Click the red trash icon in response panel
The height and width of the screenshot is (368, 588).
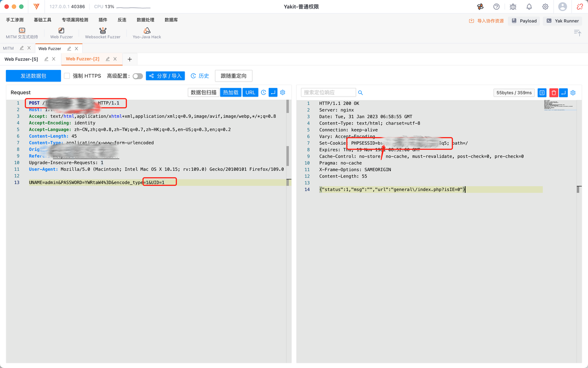[x=554, y=92]
